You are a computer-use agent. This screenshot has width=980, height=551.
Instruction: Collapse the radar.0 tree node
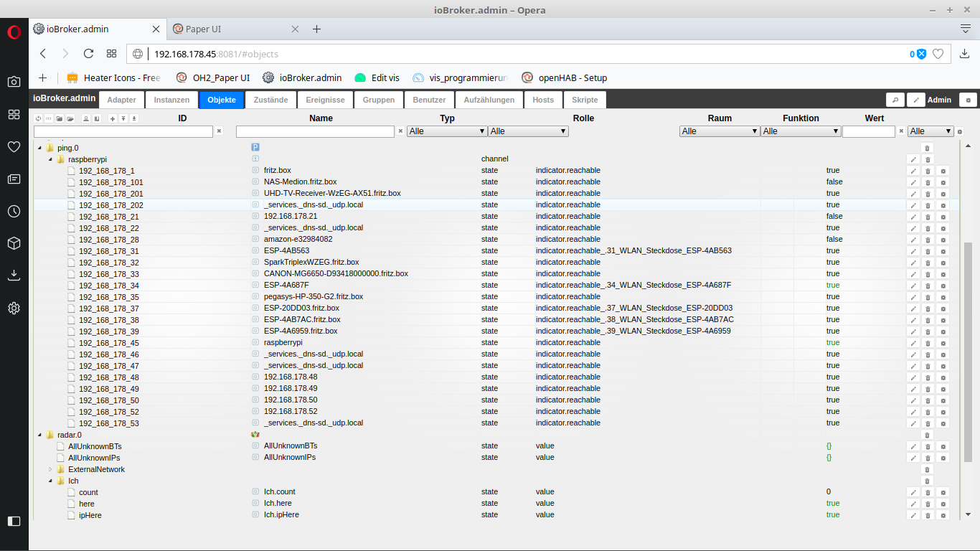pyautogui.click(x=39, y=435)
